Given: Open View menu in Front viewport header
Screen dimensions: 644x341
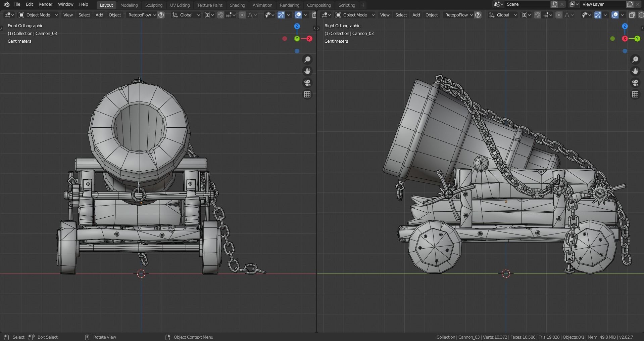Looking at the screenshot, I should coord(68,15).
